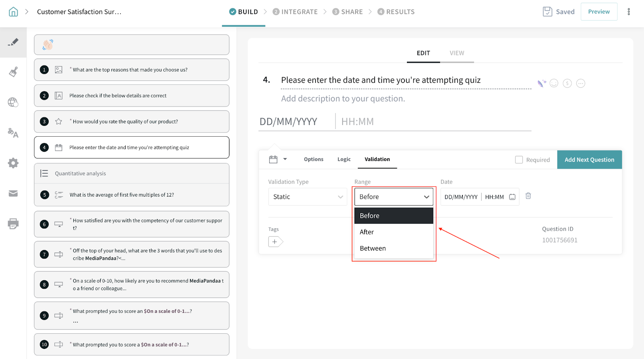Click the plus icon to add a tag
This screenshot has height=359, width=644.
(275, 242)
